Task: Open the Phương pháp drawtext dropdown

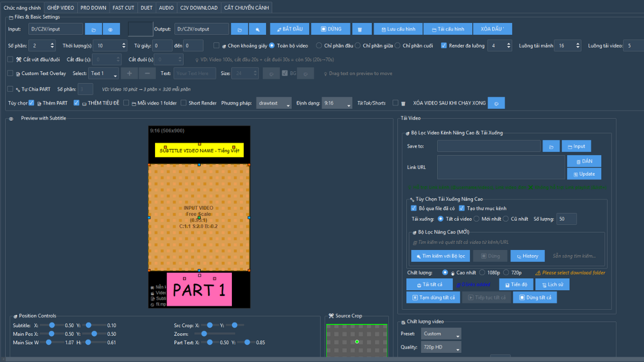Action: click(x=273, y=103)
